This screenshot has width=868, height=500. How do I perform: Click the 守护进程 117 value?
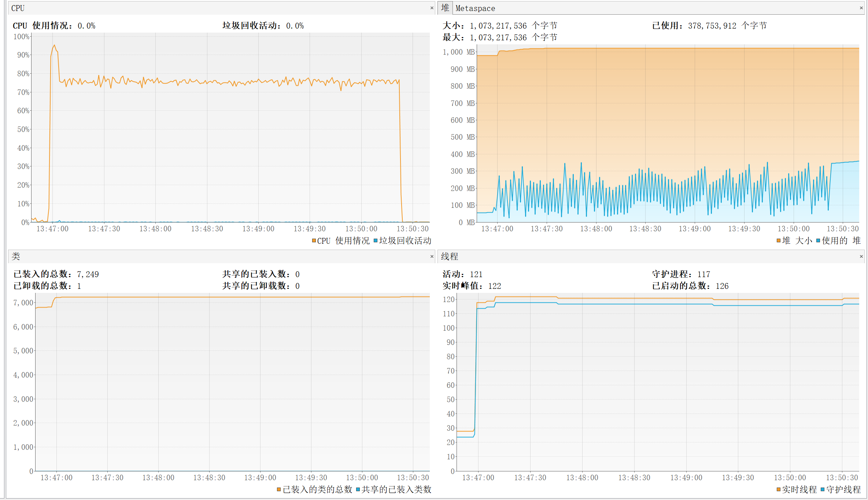pos(703,274)
